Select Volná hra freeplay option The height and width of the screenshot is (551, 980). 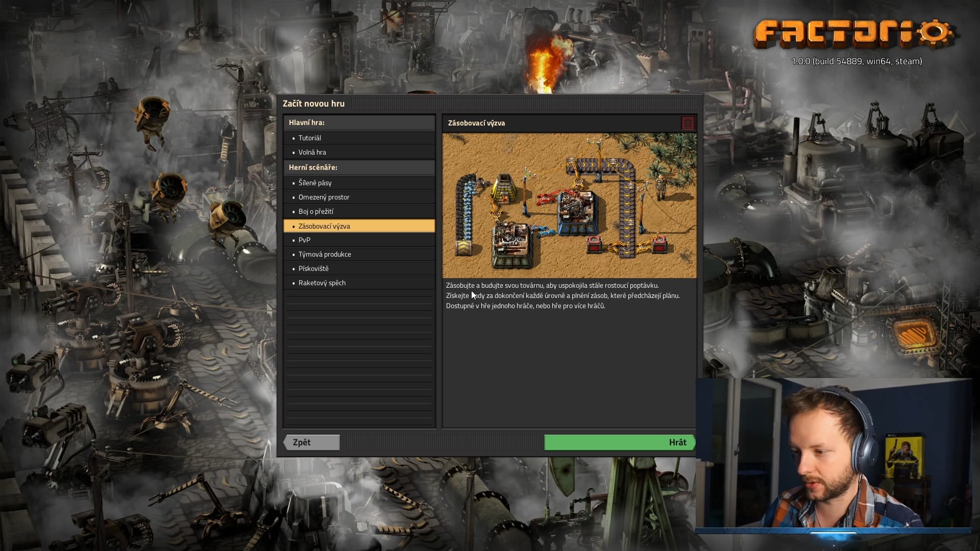tap(359, 152)
